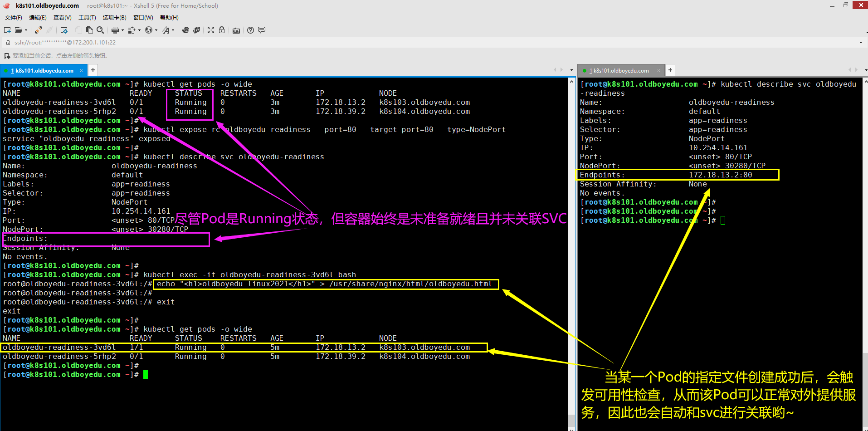
Task: Expand the address bar history dropdown
Action: tap(861, 43)
